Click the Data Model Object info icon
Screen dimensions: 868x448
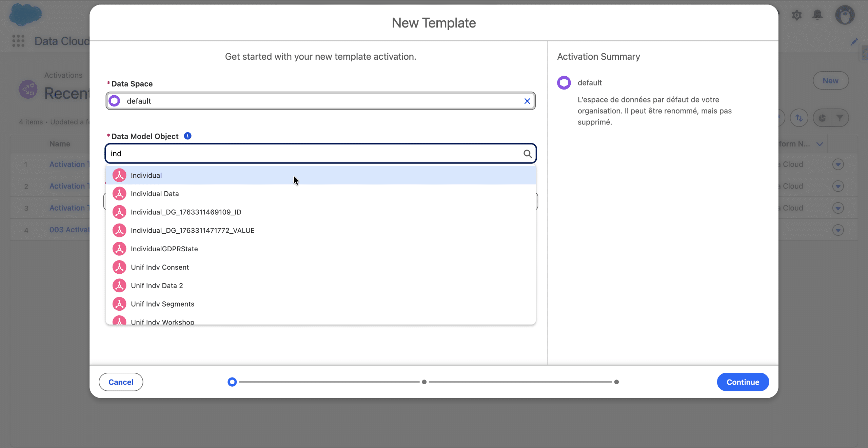(x=188, y=136)
